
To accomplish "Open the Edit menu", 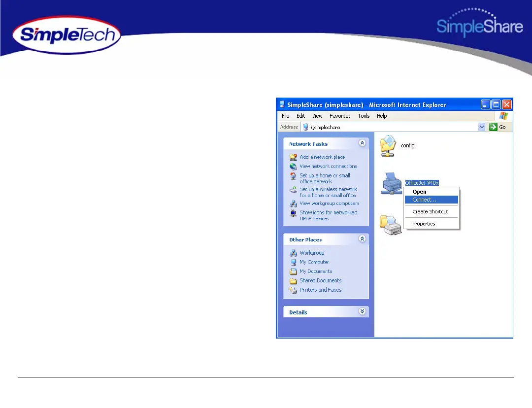I will tap(300, 116).
